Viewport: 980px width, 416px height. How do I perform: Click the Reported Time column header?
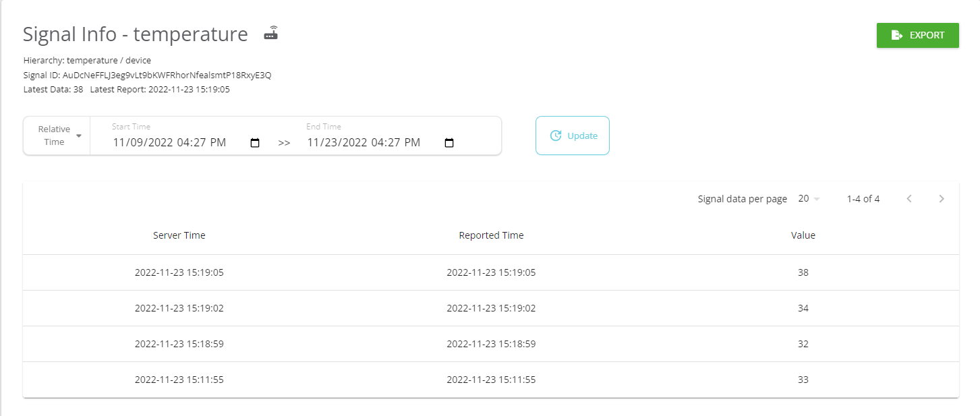[491, 235]
